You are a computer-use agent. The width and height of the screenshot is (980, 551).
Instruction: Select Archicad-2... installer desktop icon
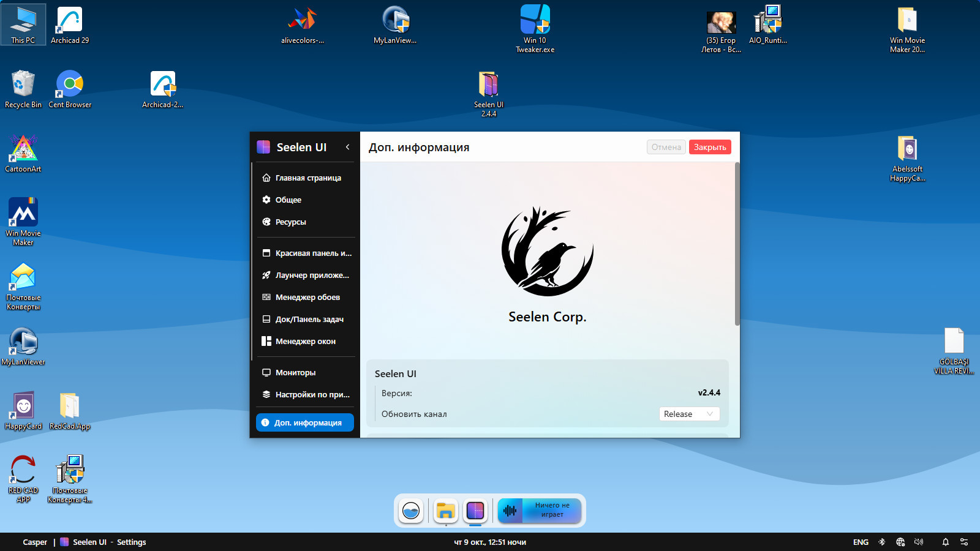click(x=163, y=89)
